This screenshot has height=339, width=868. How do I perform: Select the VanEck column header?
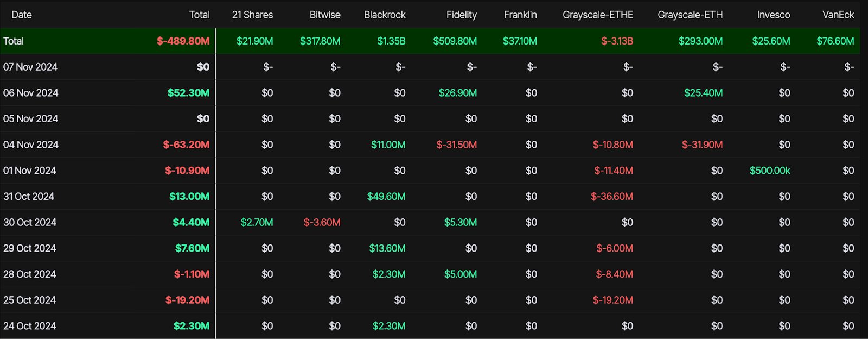pos(838,15)
